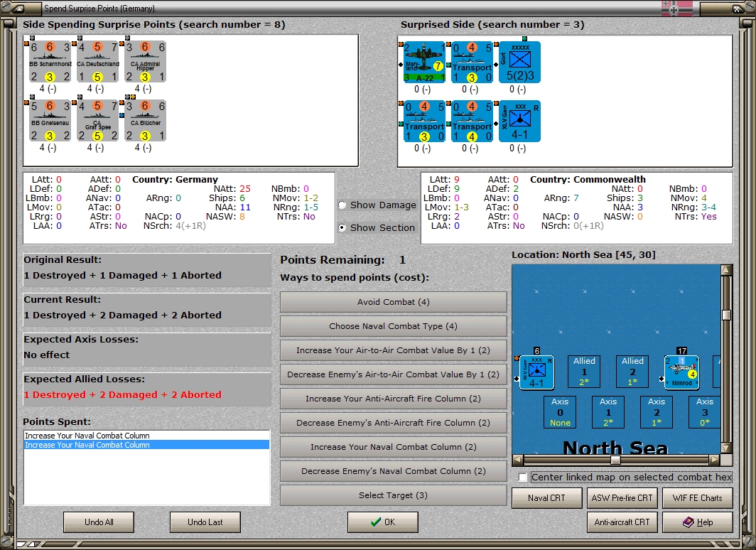Screen dimensions: 756x550
Task: Click Allied 2 sea box on map
Action: coord(632,372)
